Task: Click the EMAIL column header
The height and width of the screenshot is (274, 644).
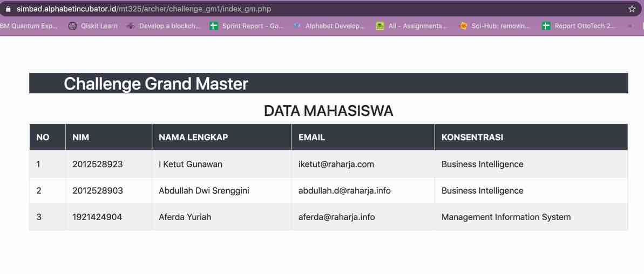Action: pos(311,138)
